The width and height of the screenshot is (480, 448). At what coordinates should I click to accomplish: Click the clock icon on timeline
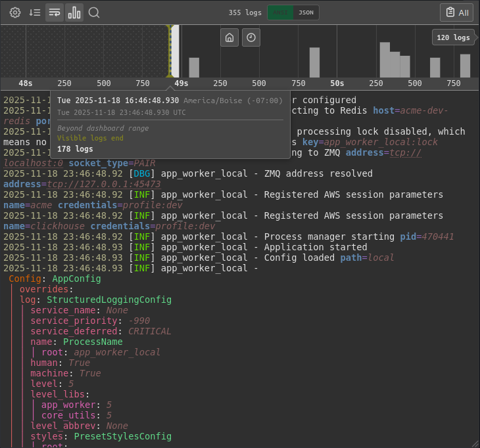coord(251,37)
